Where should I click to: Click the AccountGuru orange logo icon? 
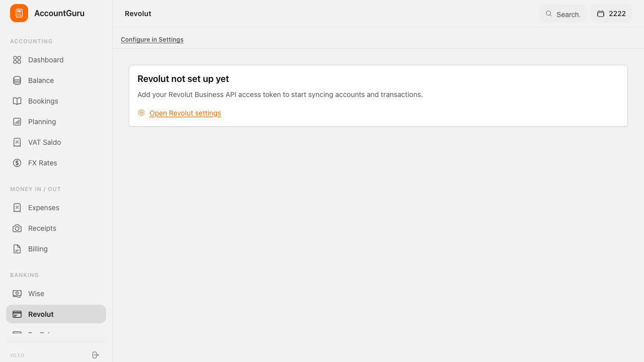click(x=19, y=13)
